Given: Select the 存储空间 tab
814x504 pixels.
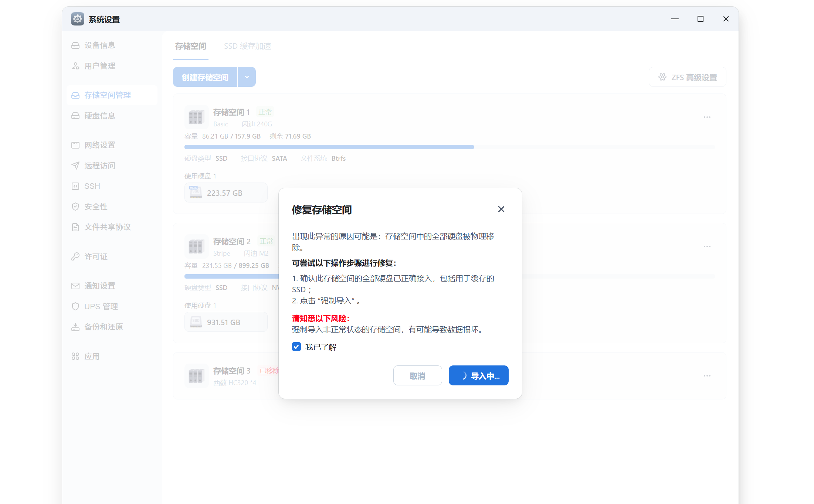Looking at the screenshot, I should pyautogui.click(x=190, y=46).
